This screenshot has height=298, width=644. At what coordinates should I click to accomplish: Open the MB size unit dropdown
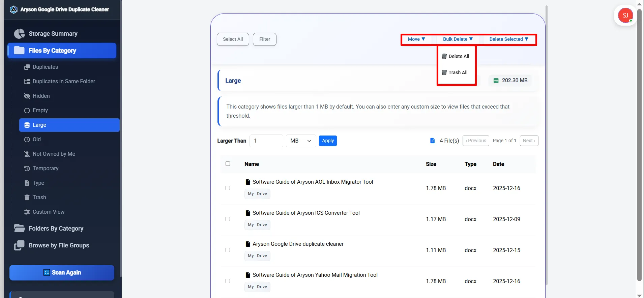pyautogui.click(x=301, y=141)
